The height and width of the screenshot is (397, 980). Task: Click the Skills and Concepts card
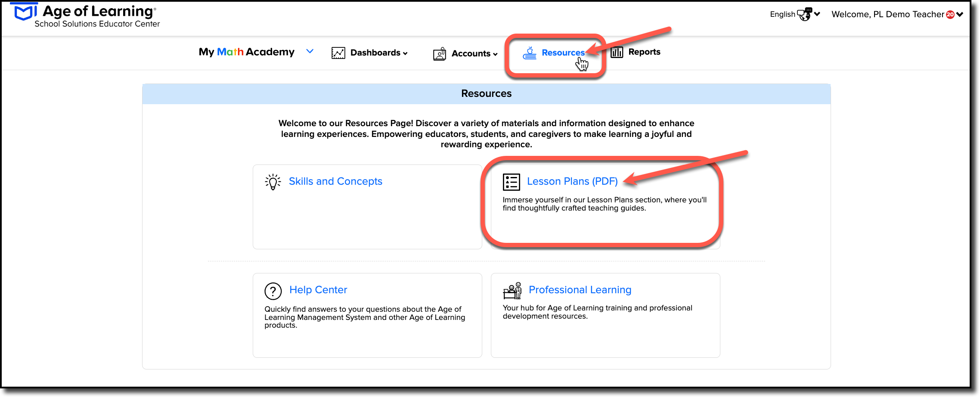(367, 207)
